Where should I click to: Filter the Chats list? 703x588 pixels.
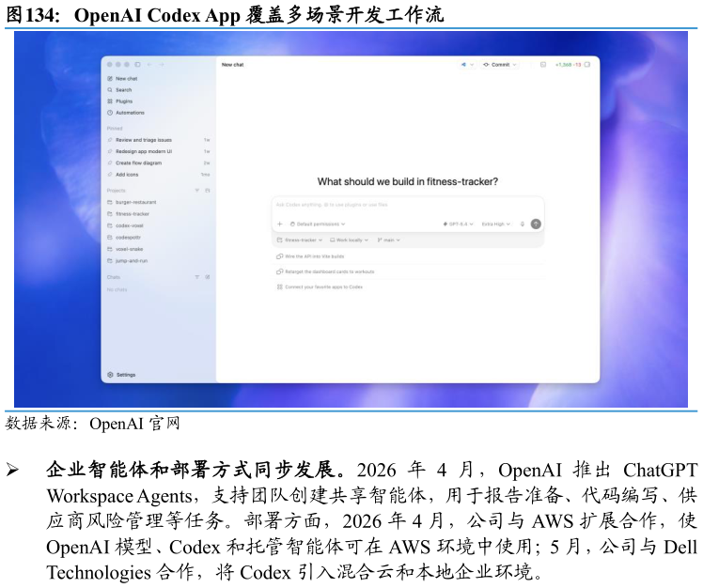[196, 277]
